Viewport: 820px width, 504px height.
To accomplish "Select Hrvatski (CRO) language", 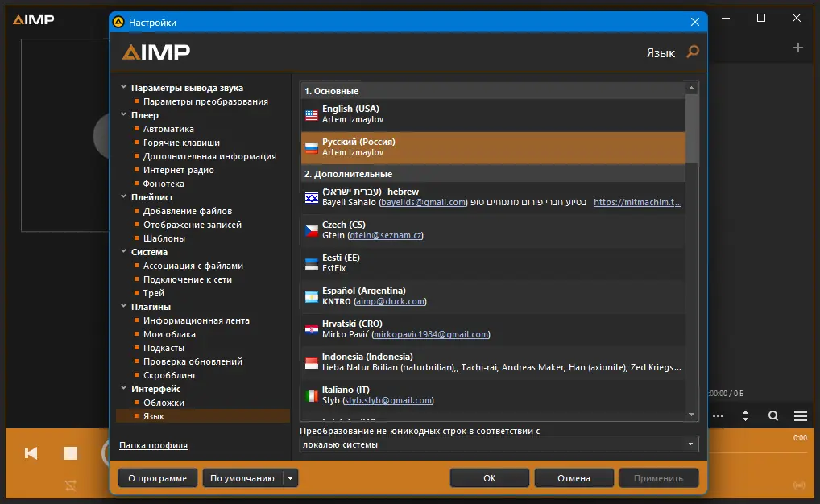I will [x=493, y=328].
